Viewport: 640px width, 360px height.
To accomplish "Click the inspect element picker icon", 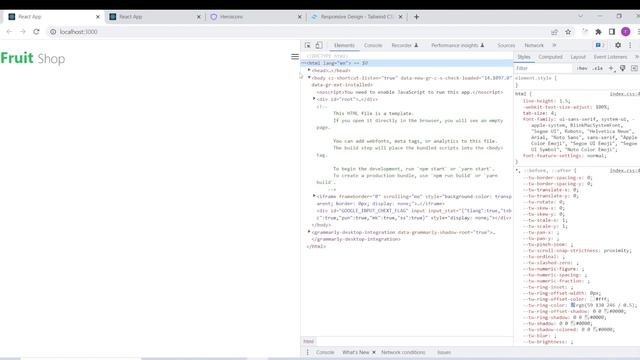I will pos(307,45).
